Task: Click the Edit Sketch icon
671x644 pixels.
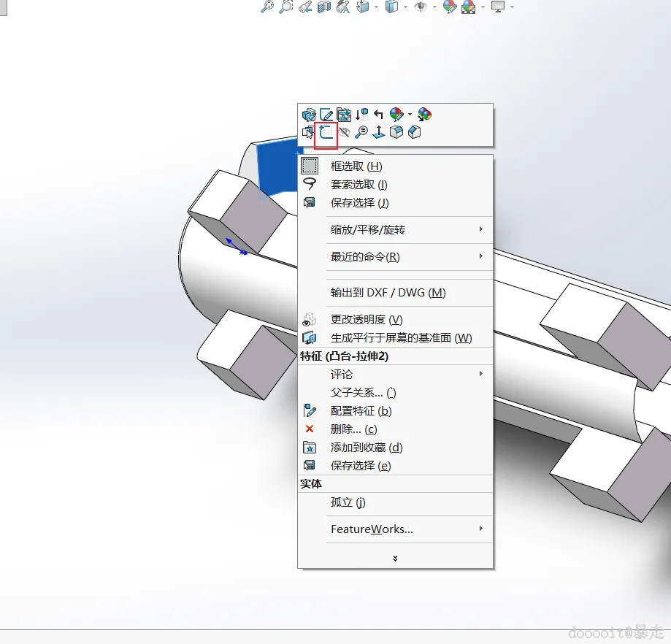Action: point(326,115)
